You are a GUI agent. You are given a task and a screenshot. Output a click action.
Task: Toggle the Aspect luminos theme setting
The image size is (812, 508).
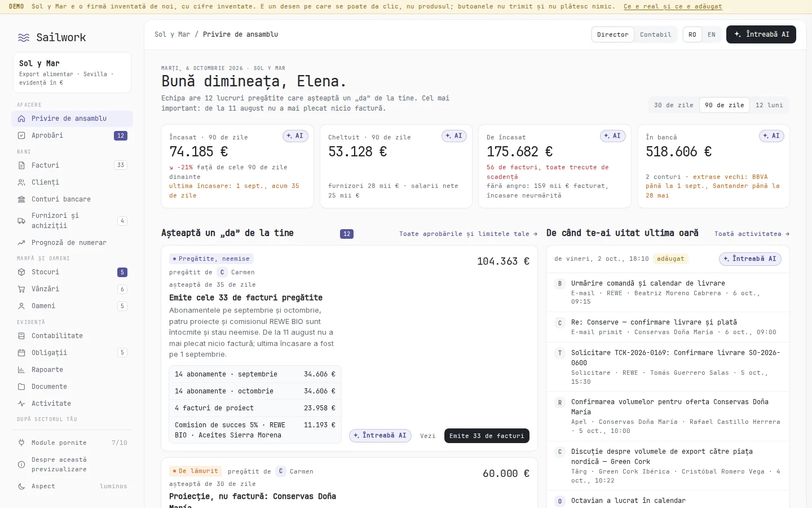click(72, 486)
